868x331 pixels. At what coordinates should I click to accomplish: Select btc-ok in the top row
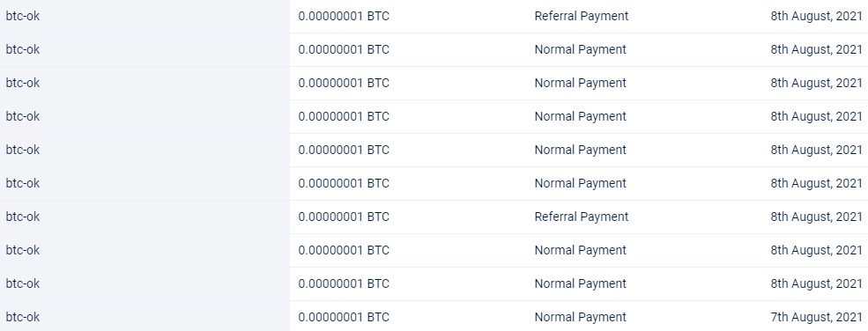click(x=23, y=17)
